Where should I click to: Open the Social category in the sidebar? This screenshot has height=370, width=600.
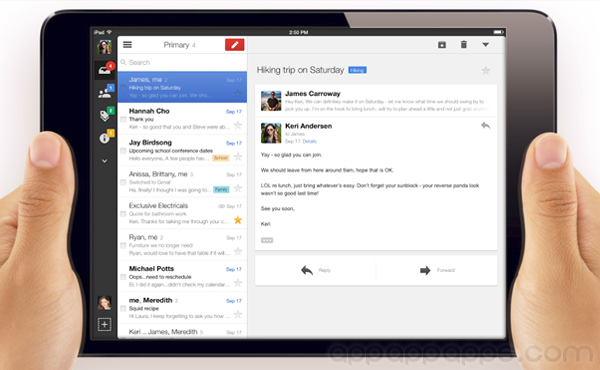[x=104, y=93]
